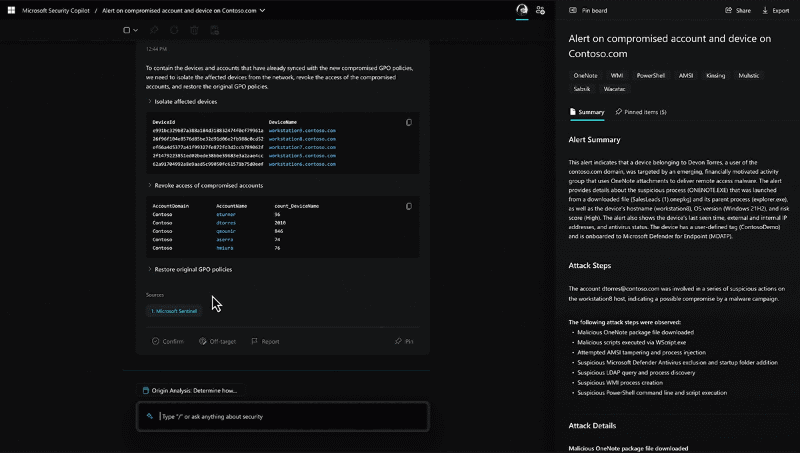Copy the DeviceId table contents

point(408,122)
